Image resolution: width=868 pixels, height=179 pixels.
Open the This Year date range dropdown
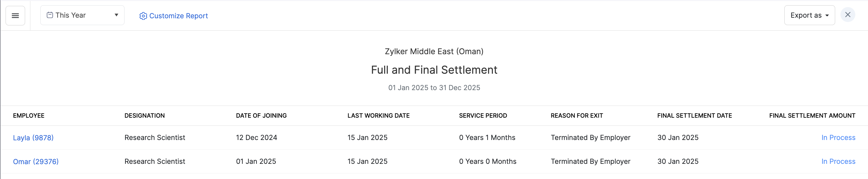click(82, 15)
